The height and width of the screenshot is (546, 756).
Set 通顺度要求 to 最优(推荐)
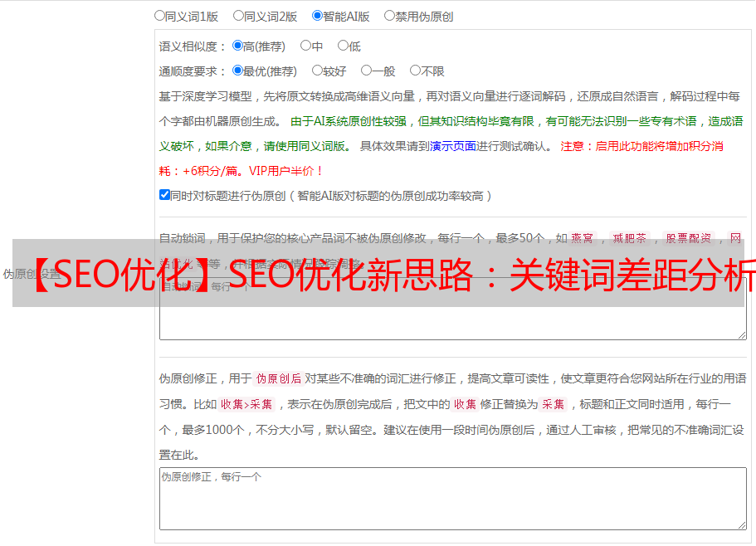pyautogui.click(x=237, y=71)
